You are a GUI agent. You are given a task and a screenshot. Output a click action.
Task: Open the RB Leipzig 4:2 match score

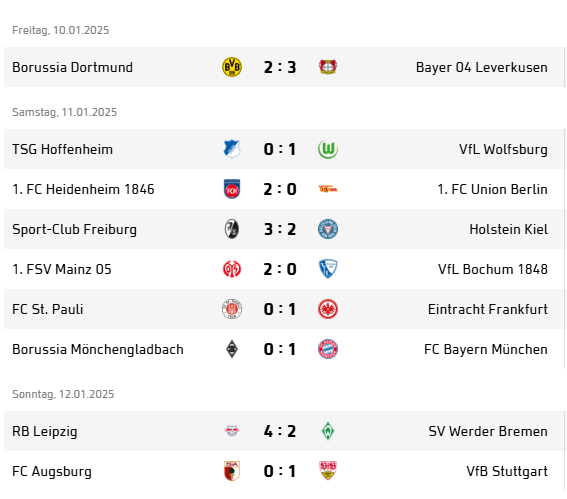280,431
